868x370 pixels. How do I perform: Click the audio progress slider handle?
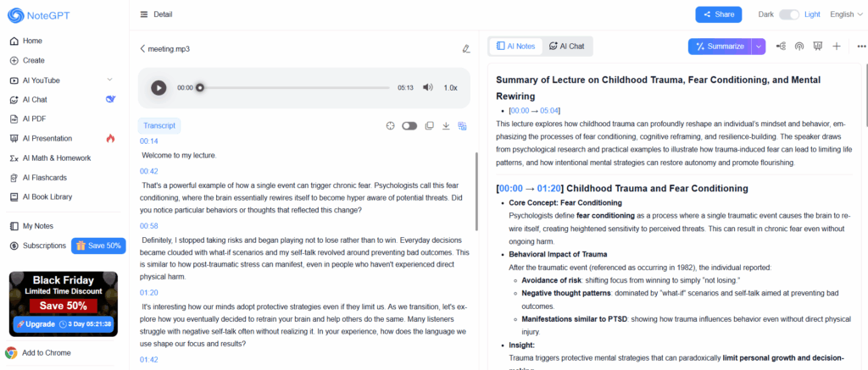coord(200,87)
